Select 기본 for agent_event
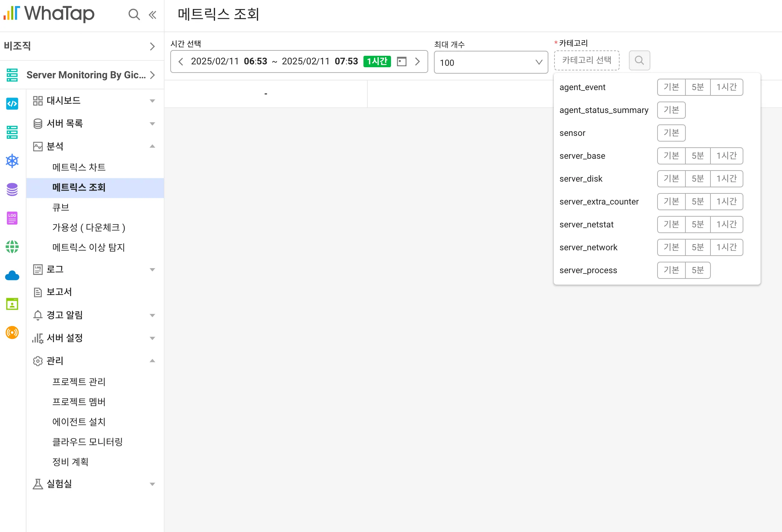 pos(671,87)
